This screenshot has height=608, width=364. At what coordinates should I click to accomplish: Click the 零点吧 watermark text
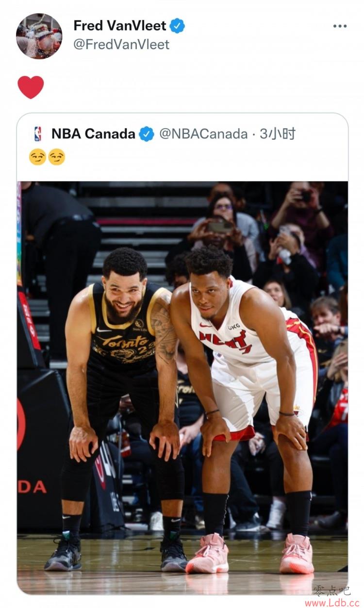pos(331,591)
